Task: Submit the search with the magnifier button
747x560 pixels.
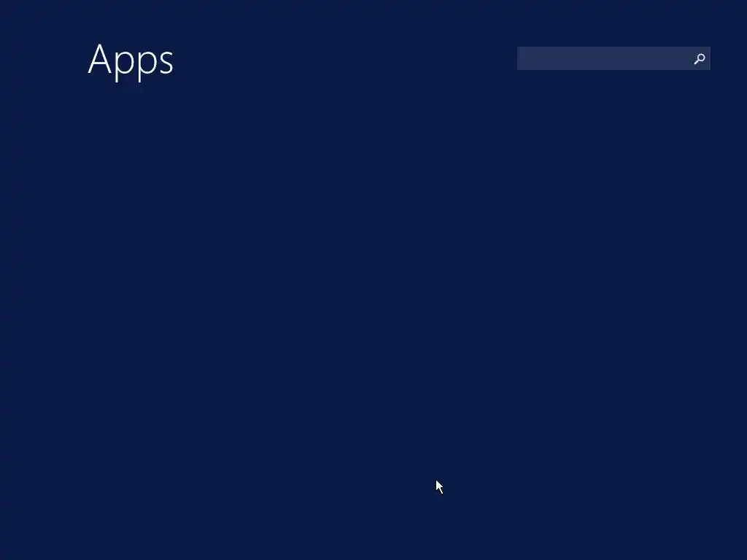Action: pos(700,58)
